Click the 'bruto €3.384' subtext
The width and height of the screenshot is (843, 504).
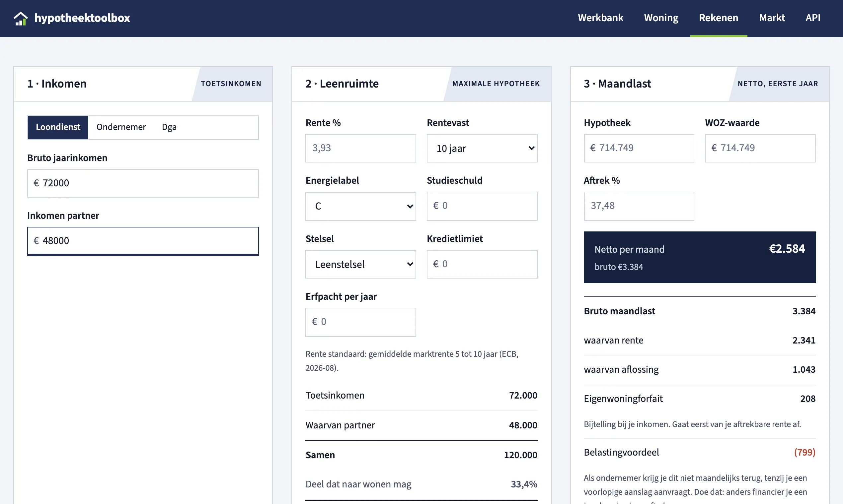coord(618,267)
